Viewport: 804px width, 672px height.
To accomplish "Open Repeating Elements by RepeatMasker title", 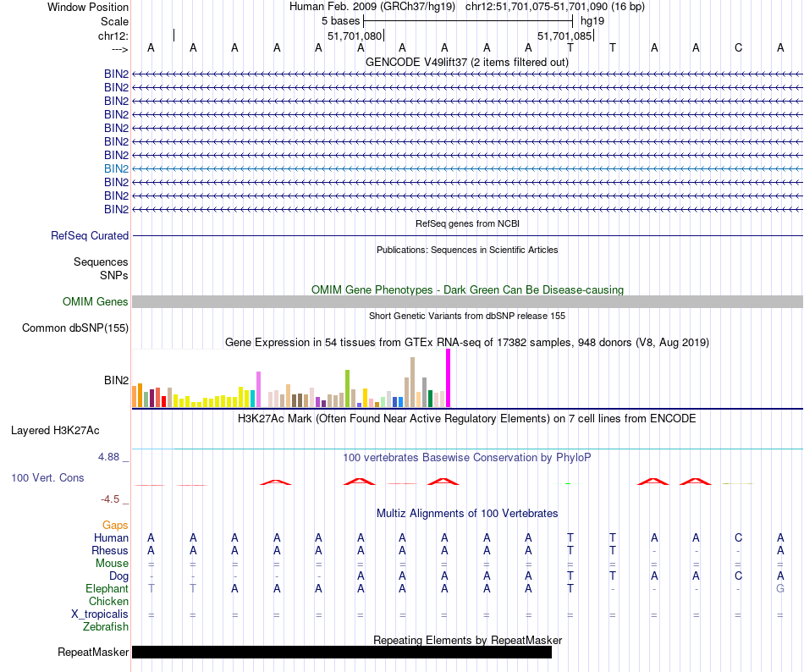I will click(468, 640).
